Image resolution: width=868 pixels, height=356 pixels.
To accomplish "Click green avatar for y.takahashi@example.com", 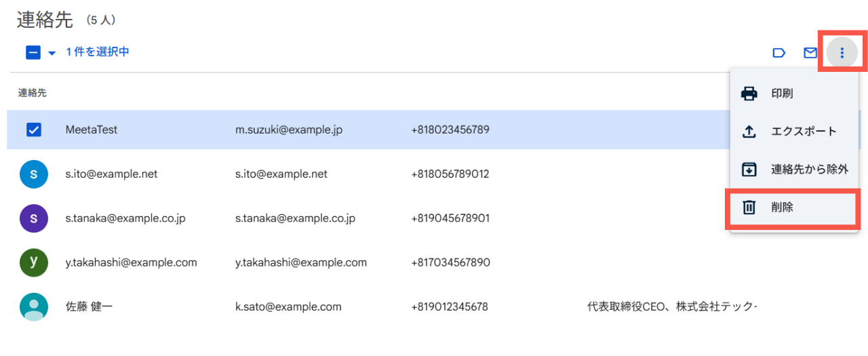I will pos(34,262).
